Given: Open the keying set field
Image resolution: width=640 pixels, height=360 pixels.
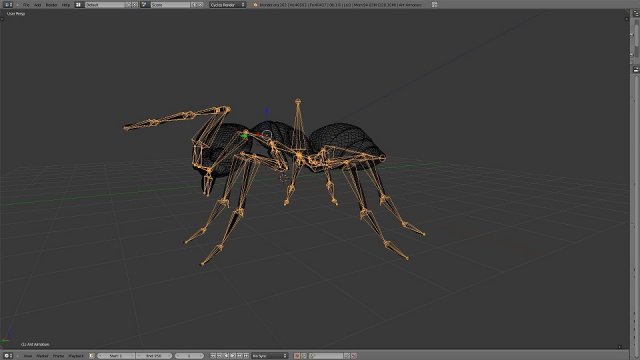Looking at the screenshot, I should click(x=327, y=356).
